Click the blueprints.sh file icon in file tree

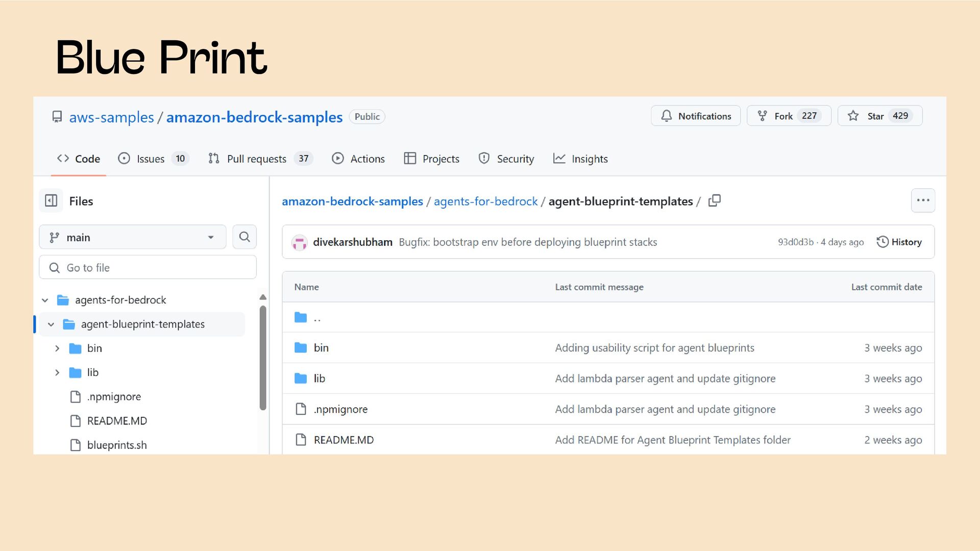point(76,445)
